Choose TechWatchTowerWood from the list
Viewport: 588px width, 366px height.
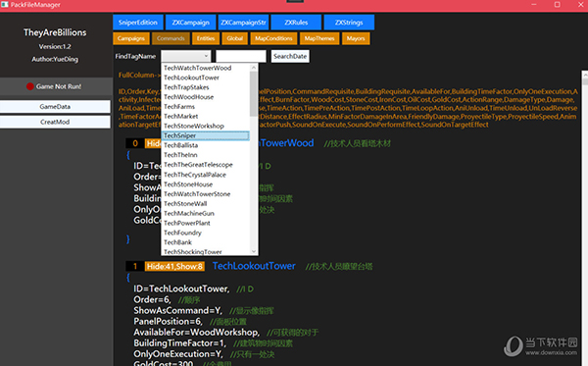(x=206, y=68)
